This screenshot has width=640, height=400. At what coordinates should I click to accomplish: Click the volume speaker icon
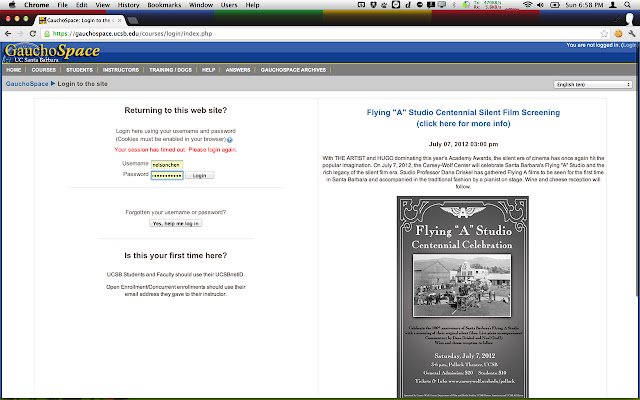(x=540, y=5)
